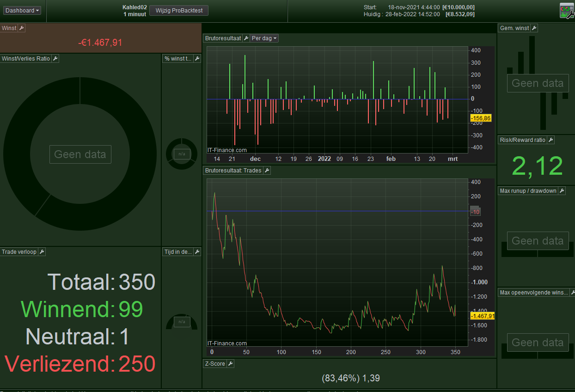Click the Wijzig ProBacktest button
The height and width of the screenshot is (392, 575).
(x=179, y=11)
